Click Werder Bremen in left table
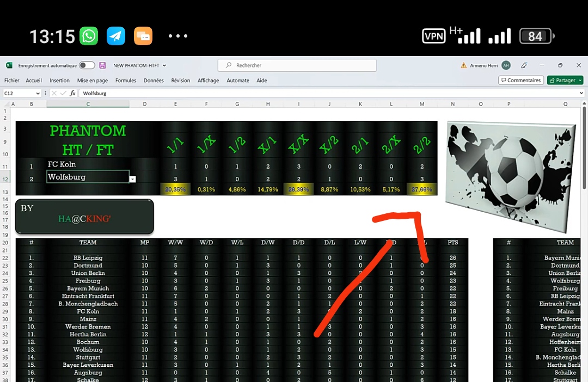 pos(88,326)
